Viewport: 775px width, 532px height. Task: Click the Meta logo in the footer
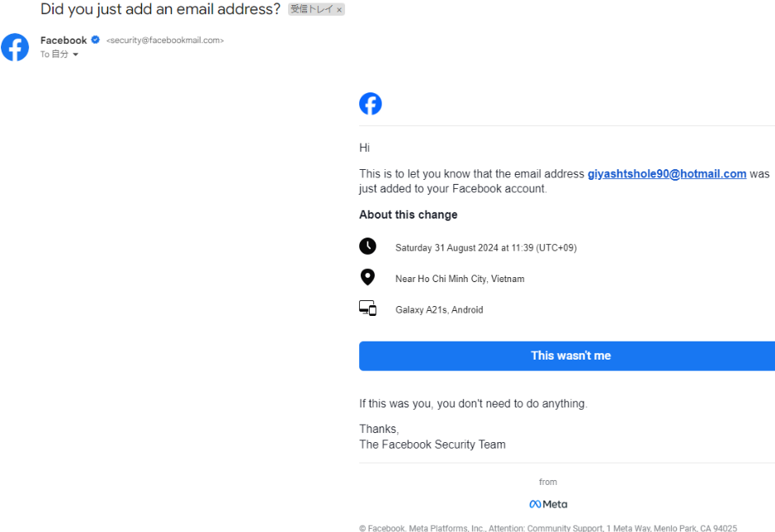(x=548, y=504)
